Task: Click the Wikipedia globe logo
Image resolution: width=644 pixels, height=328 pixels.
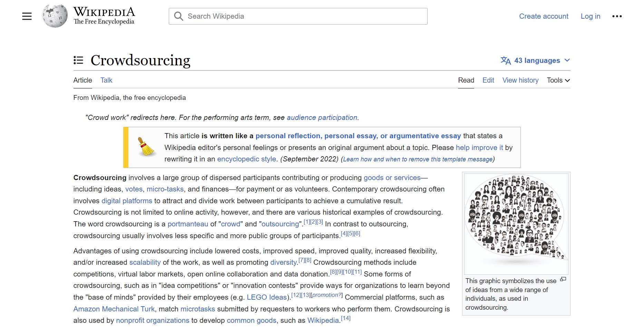Action: (55, 16)
